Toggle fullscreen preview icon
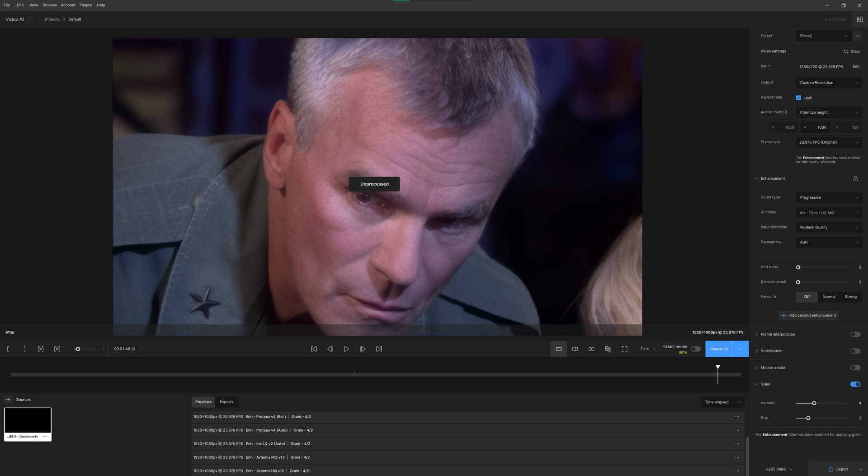 click(624, 349)
